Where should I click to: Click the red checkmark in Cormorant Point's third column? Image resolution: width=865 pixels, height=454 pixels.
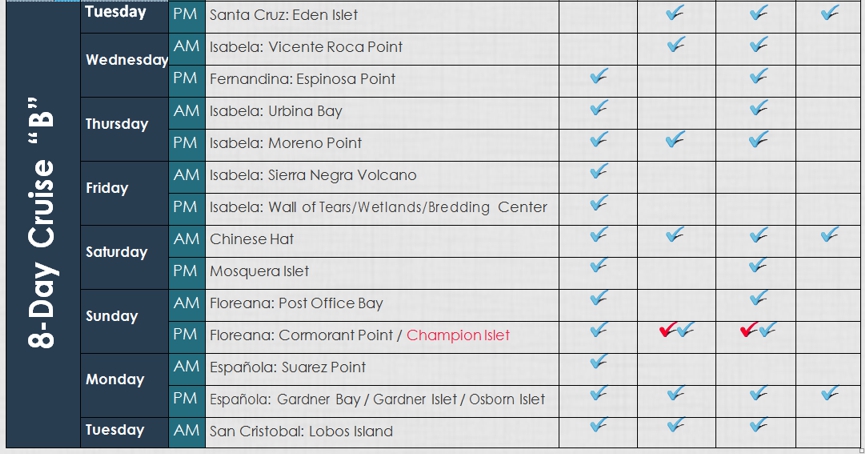point(749,330)
